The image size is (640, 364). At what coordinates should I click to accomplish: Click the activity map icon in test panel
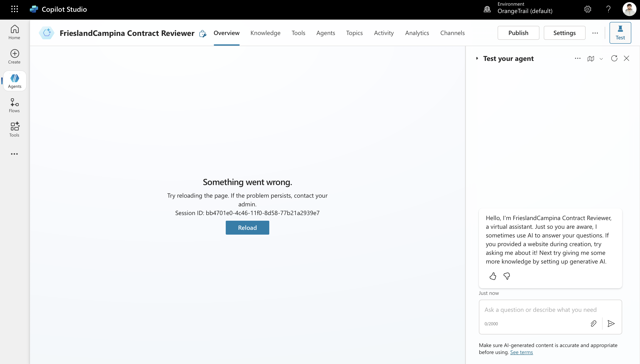tap(591, 58)
